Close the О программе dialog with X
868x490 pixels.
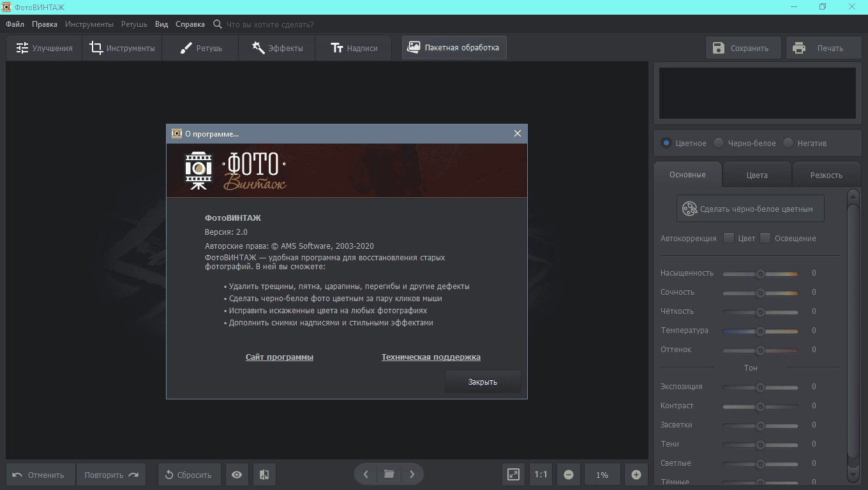point(518,133)
